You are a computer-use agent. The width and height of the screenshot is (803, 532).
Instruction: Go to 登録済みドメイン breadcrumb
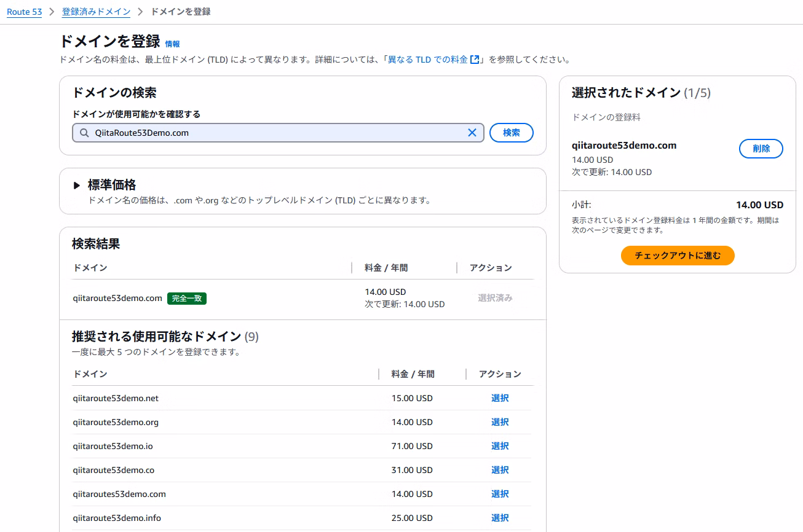coord(96,12)
